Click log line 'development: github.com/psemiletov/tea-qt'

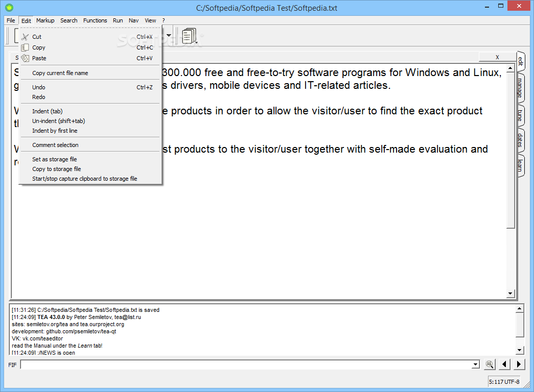(64, 331)
